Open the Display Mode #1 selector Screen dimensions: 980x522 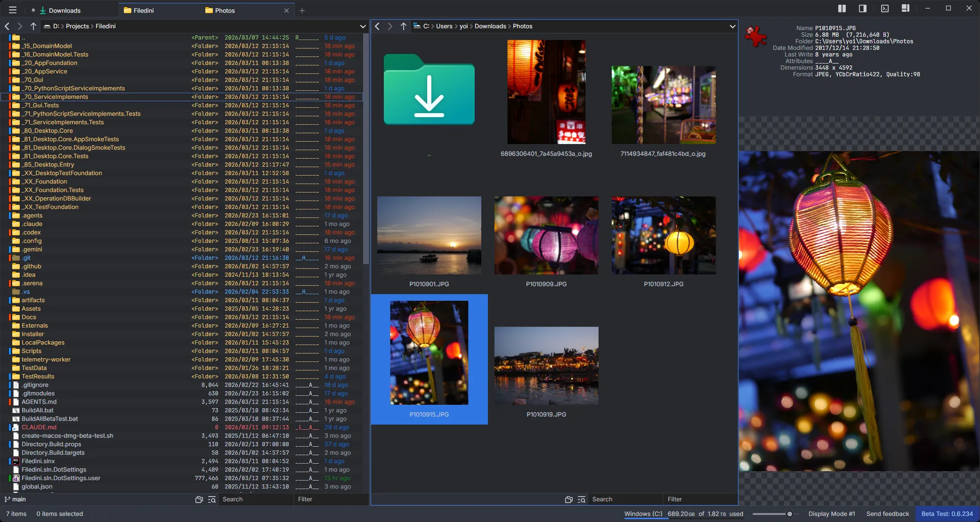(831, 514)
